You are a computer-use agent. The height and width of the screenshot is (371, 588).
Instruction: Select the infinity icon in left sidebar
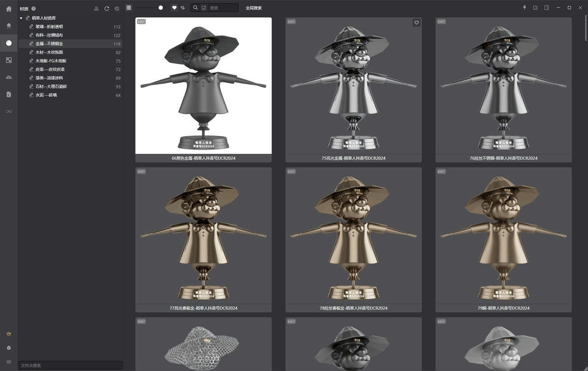(x=9, y=112)
